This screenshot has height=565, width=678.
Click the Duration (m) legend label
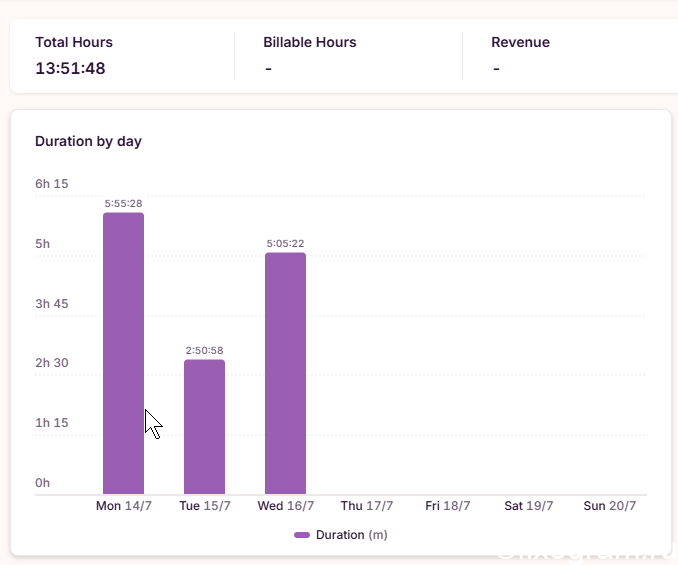pyautogui.click(x=352, y=535)
